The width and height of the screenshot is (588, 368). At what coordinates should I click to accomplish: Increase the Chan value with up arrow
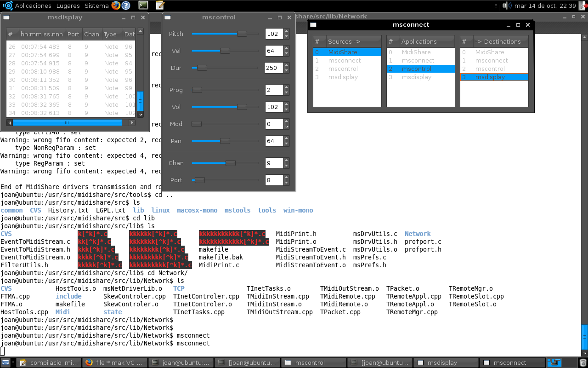pyautogui.click(x=286, y=161)
